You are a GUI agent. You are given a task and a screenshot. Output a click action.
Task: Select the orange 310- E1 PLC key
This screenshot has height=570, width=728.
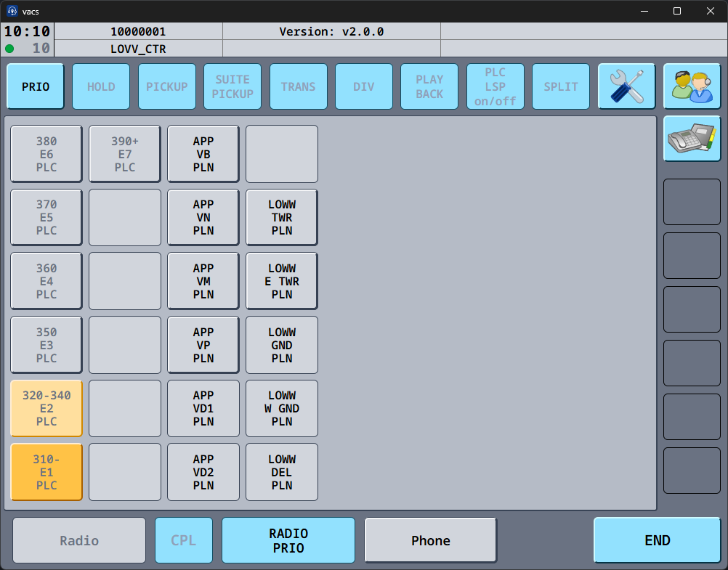[x=46, y=472]
